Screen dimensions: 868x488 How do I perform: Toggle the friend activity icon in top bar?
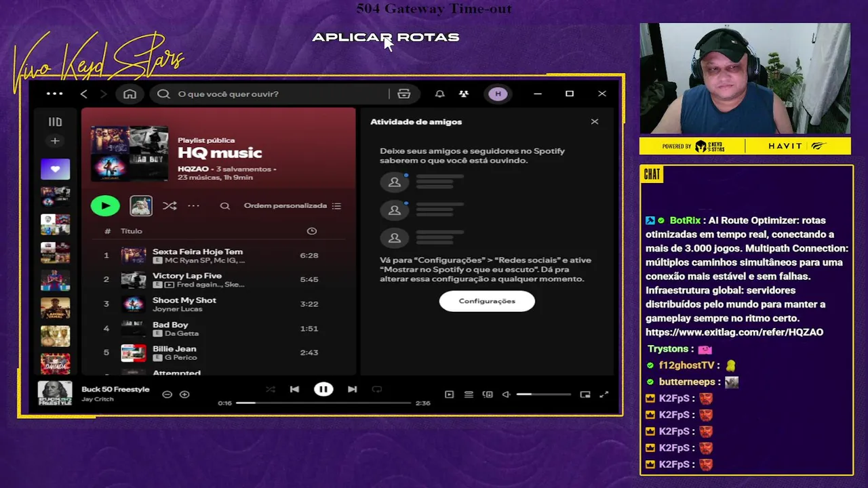point(464,94)
